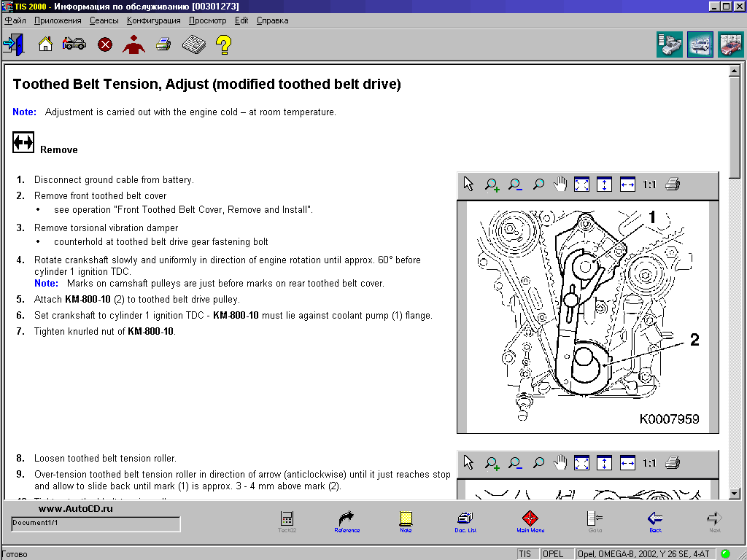Screen dimensions: 747x560
Task: Click the step "Tighten knurled nut of KM-800-10."
Action: [105, 332]
